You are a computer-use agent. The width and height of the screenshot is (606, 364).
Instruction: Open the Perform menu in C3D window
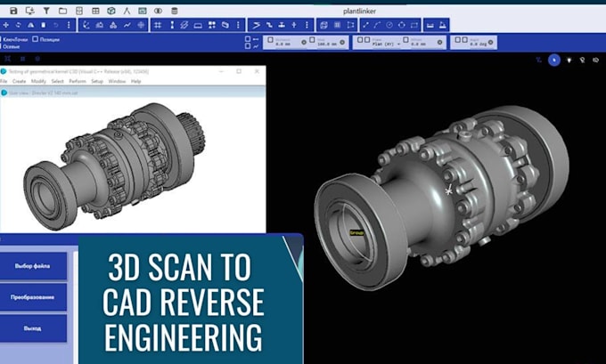tap(78, 81)
